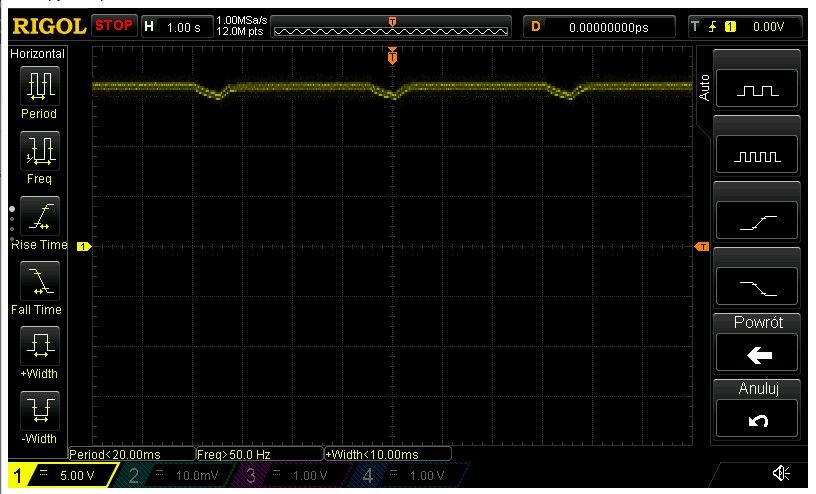Select the Freq measurement icon
Viewport: 816px width, 494px height.
pyautogui.click(x=40, y=150)
